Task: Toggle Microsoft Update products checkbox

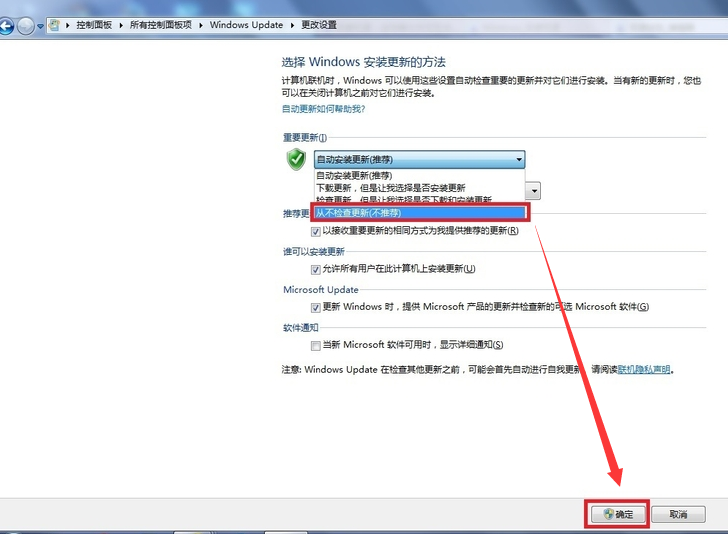Action: point(316,307)
